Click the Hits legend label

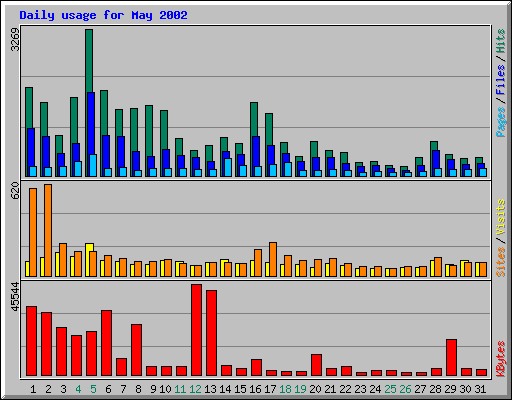pos(500,41)
